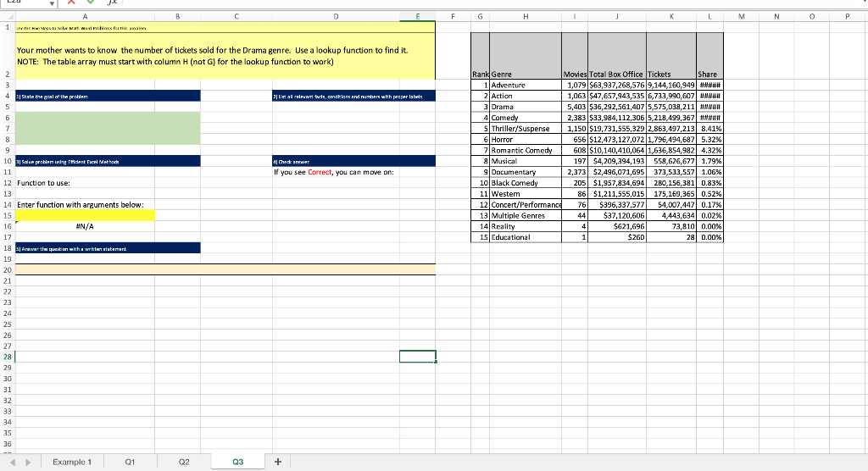Switch to the Q1 sheet tab

point(130,463)
